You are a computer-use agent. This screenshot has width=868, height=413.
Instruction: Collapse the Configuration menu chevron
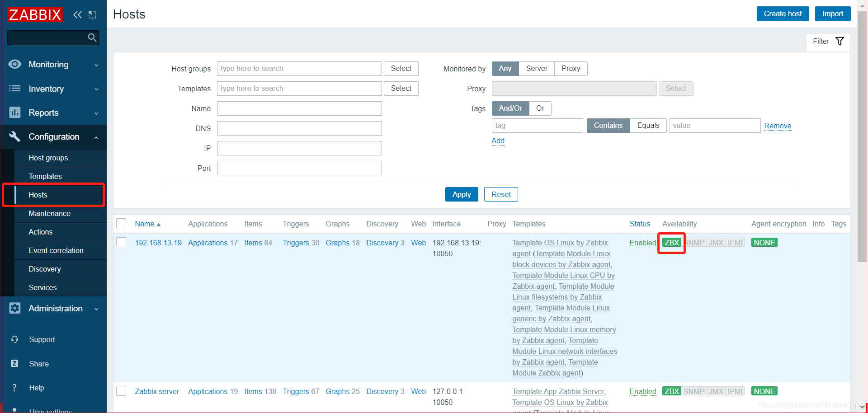click(x=96, y=137)
